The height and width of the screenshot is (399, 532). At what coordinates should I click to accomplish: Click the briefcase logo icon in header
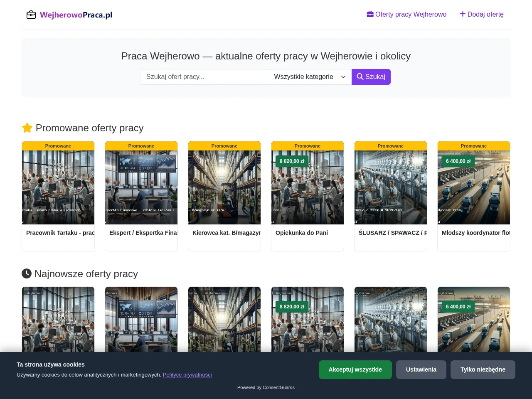click(31, 15)
